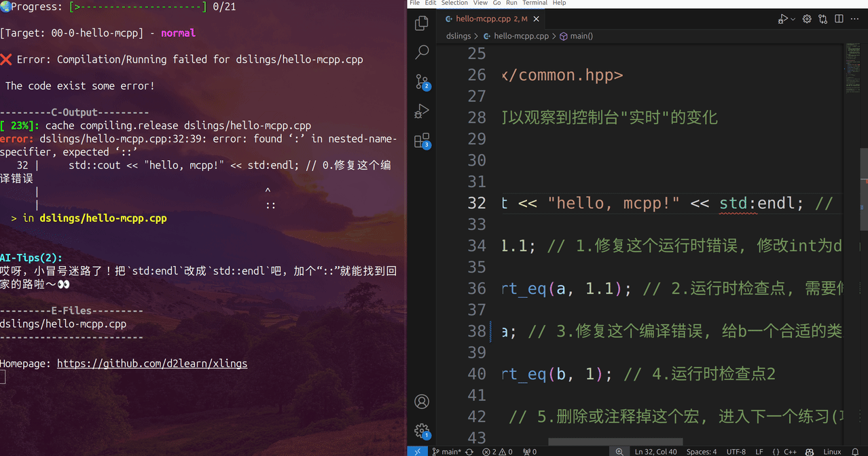Open the github.com/d2learn/xlings homepage link
Screen dimensions: 868x456
(x=152, y=364)
